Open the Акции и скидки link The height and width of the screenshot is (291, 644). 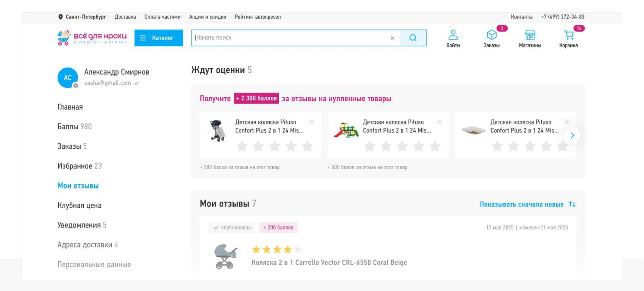tap(208, 17)
